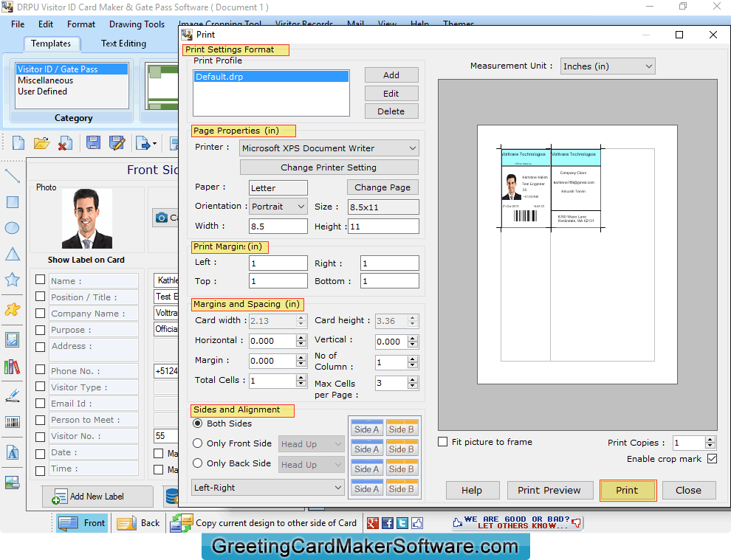
Task: Switch to the Back card side
Action: click(139, 523)
